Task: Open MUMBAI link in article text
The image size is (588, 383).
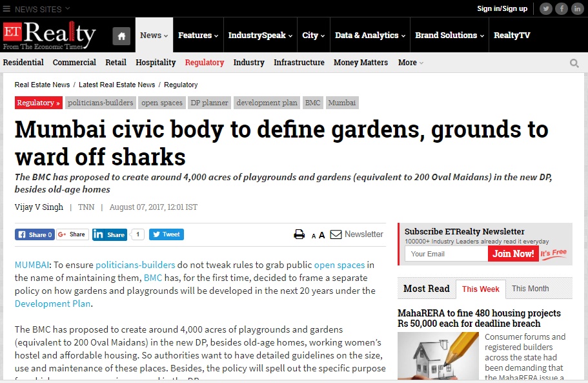Action: tap(32, 265)
